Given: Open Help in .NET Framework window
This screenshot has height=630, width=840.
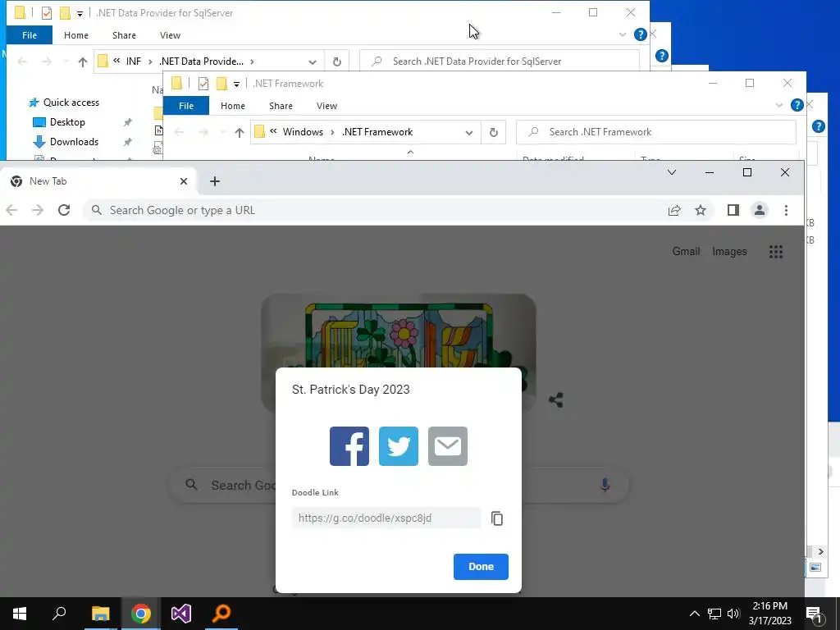Looking at the screenshot, I should [x=797, y=106].
